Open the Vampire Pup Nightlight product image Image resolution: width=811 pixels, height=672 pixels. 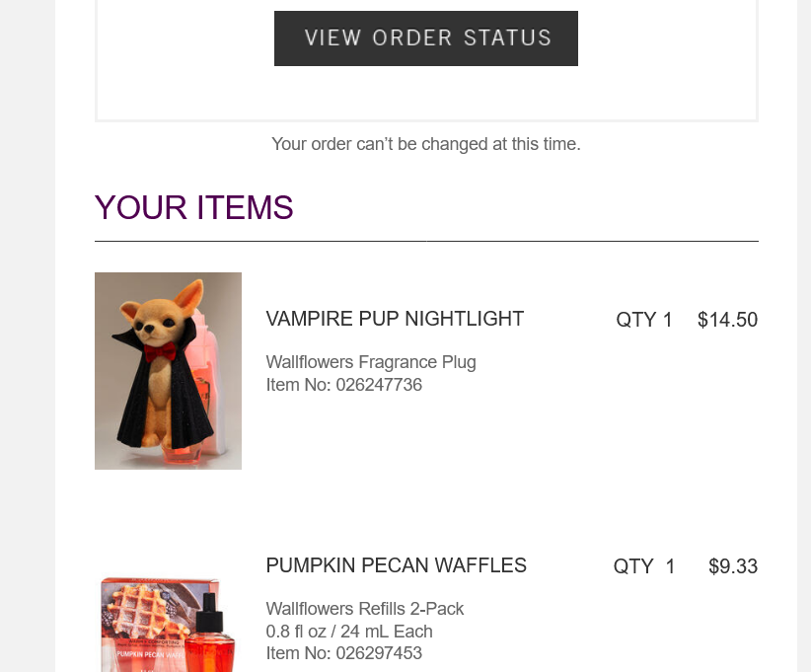168,371
